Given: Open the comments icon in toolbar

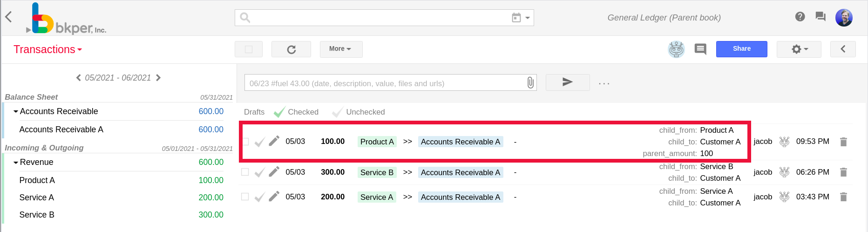Looking at the screenshot, I should pos(700,49).
